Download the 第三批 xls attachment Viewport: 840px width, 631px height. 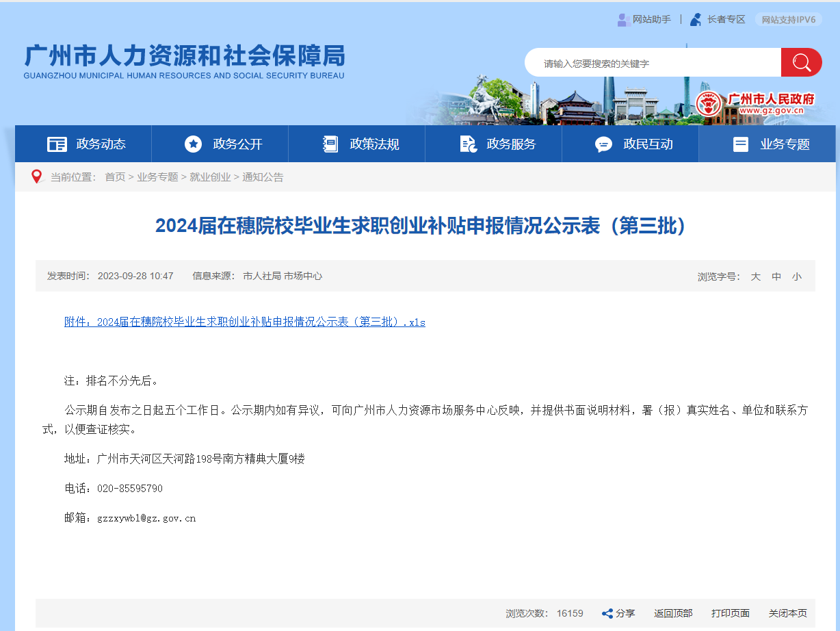[244, 322]
